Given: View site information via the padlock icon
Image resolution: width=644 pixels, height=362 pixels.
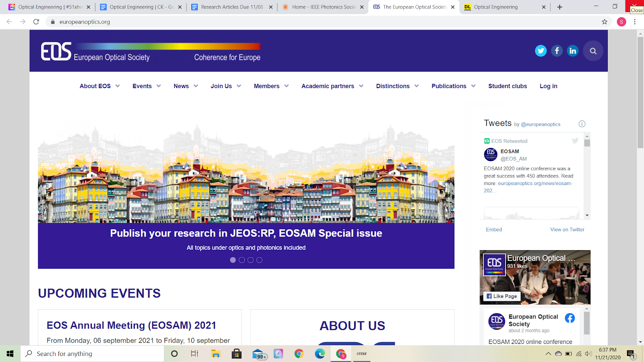Looking at the screenshot, I should [52, 22].
